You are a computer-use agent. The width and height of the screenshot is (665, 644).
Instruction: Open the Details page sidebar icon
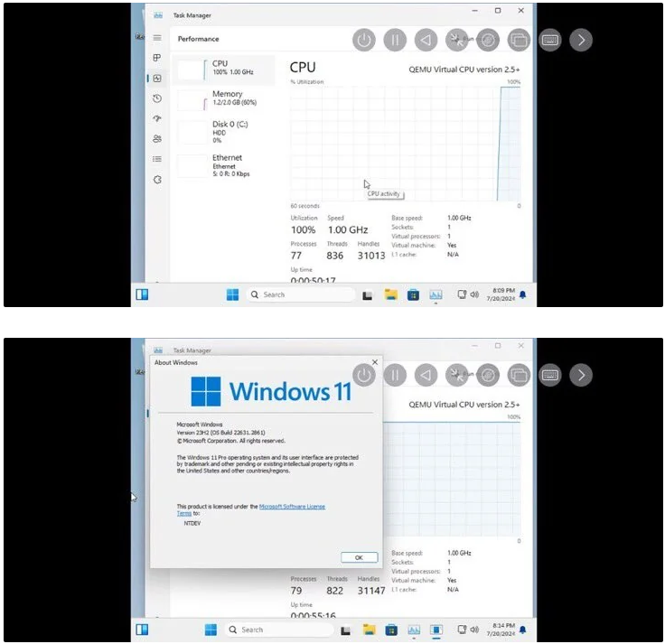point(157,159)
